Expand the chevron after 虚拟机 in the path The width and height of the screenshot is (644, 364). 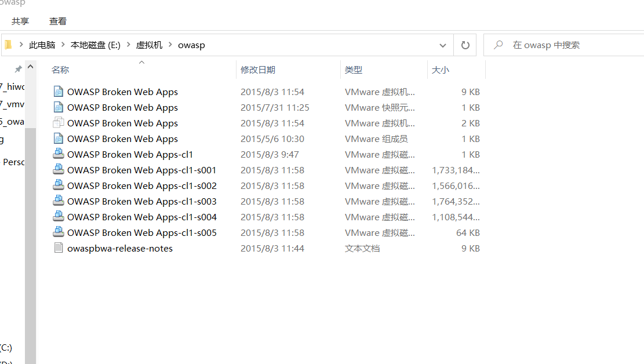[x=170, y=45]
